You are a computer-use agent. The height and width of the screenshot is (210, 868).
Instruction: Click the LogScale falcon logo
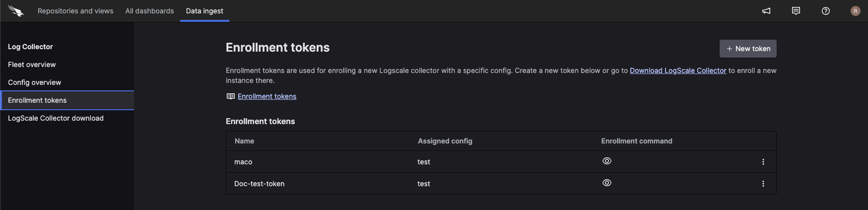16,11
